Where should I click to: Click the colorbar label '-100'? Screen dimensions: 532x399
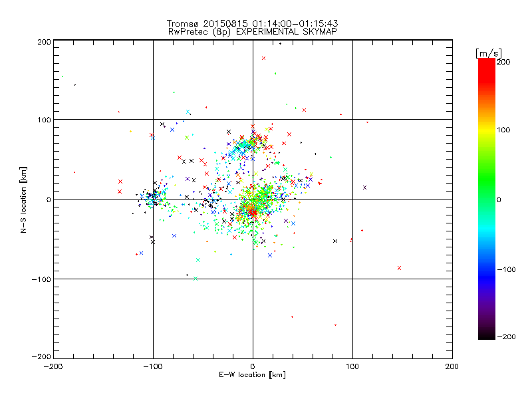(x=506, y=269)
